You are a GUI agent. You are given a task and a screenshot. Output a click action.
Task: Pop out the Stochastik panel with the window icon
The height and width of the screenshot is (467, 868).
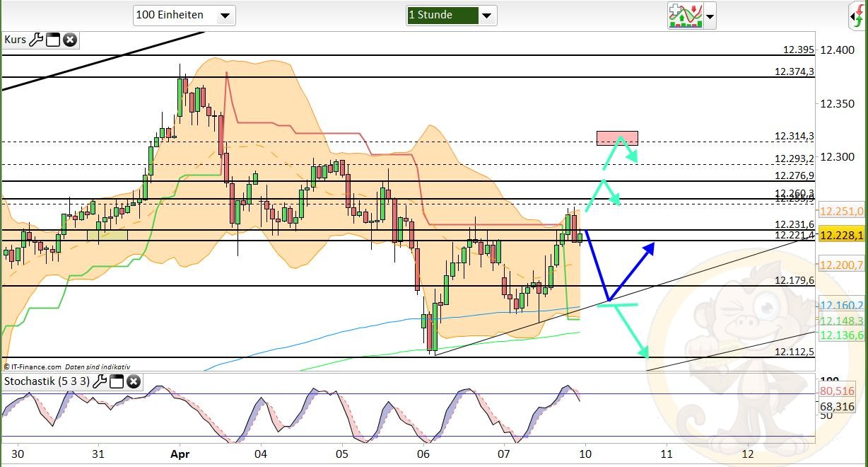tap(117, 381)
